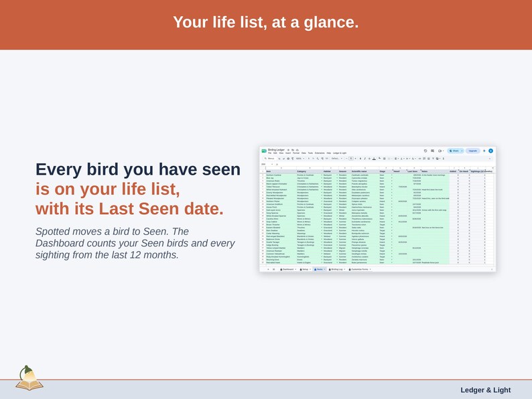Select the Northern Cardinal cell
The image size is (532, 399).
coord(281,175)
